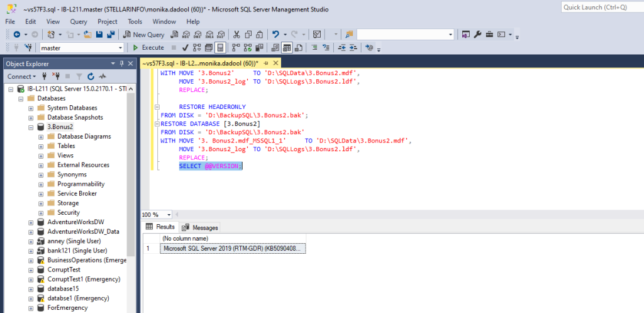Click the Parse checkmark icon
The width and height of the screenshot is (644, 313).
[x=186, y=48]
